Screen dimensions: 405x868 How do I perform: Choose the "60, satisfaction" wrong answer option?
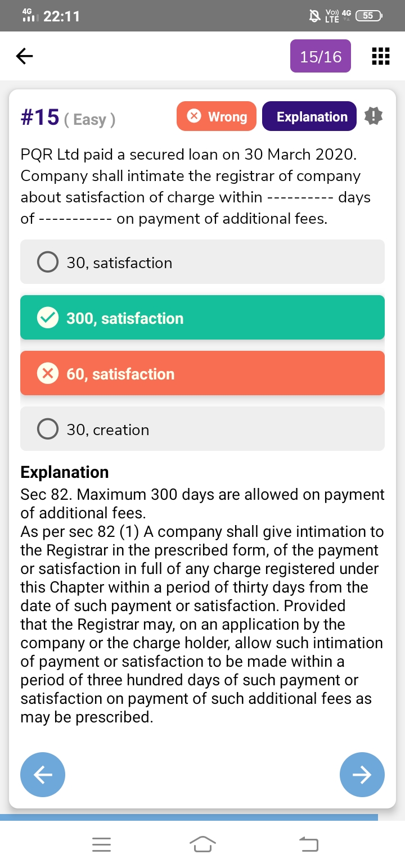coord(202,373)
